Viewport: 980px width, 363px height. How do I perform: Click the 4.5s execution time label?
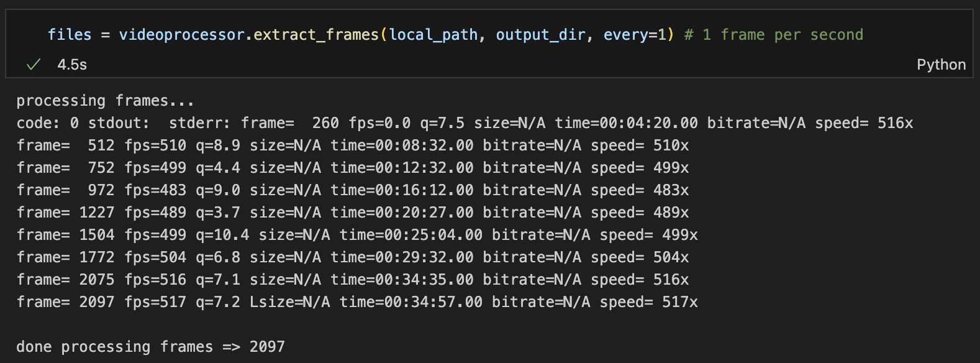[72, 65]
